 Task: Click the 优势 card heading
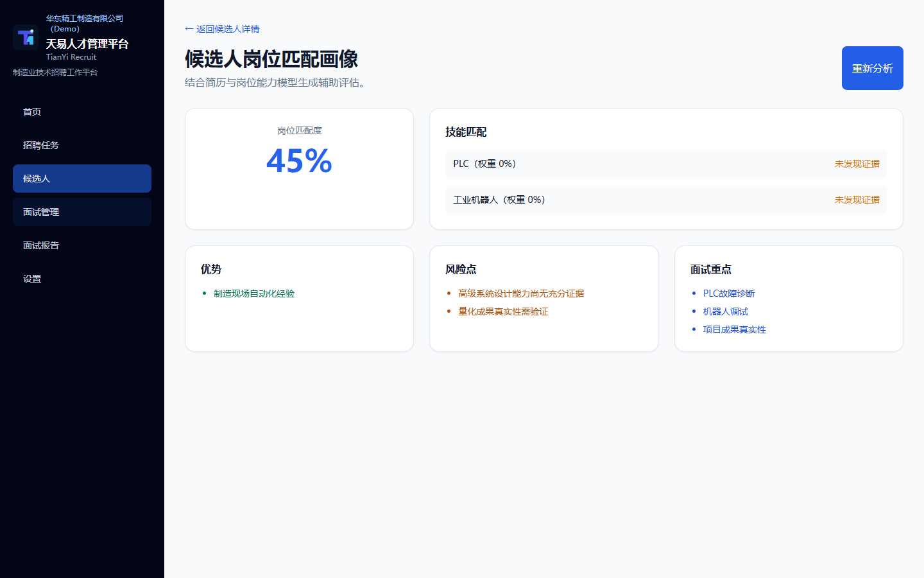pyautogui.click(x=211, y=269)
